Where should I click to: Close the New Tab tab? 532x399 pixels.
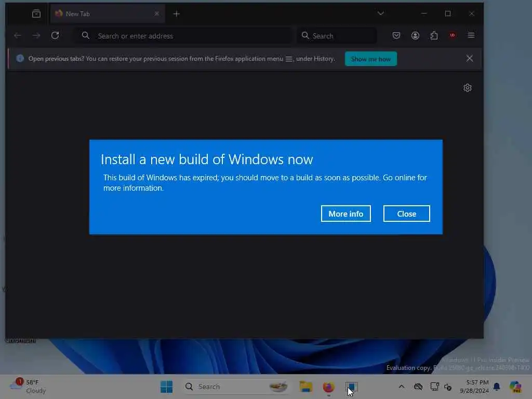[x=157, y=14]
